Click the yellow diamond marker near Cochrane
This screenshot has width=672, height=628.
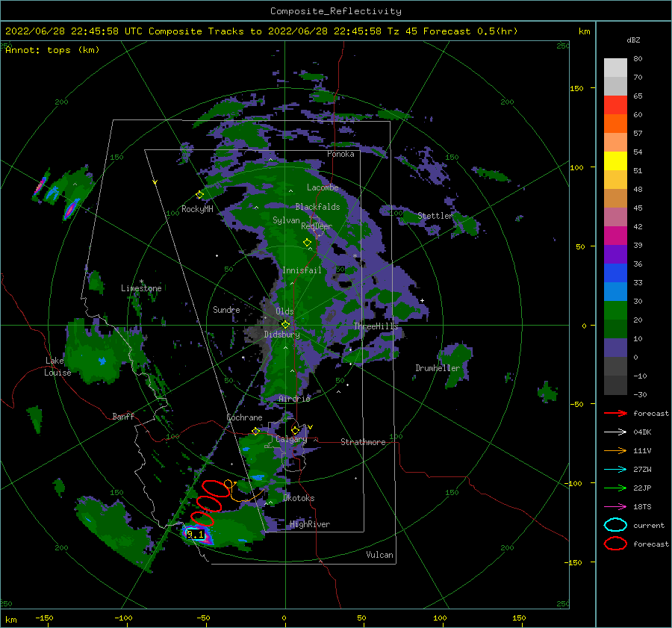256,431
